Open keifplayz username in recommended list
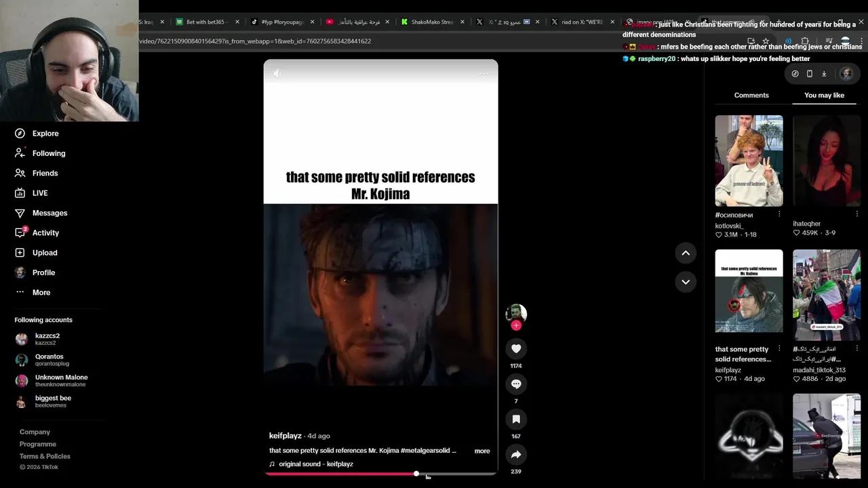This screenshot has width=868, height=488. [728, 370]
